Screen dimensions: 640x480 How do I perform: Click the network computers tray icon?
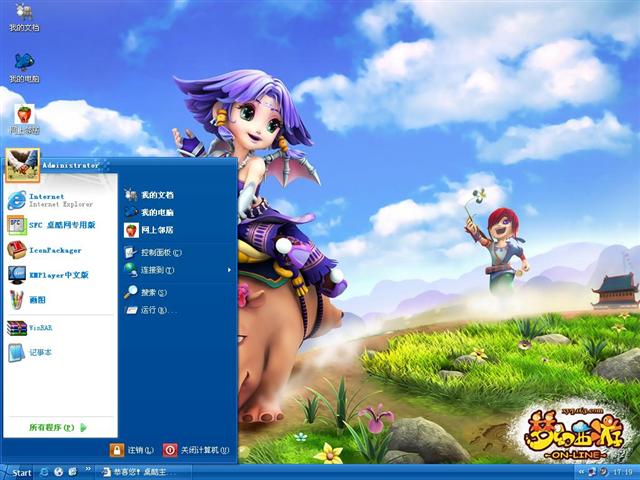[x=592, y=472]
